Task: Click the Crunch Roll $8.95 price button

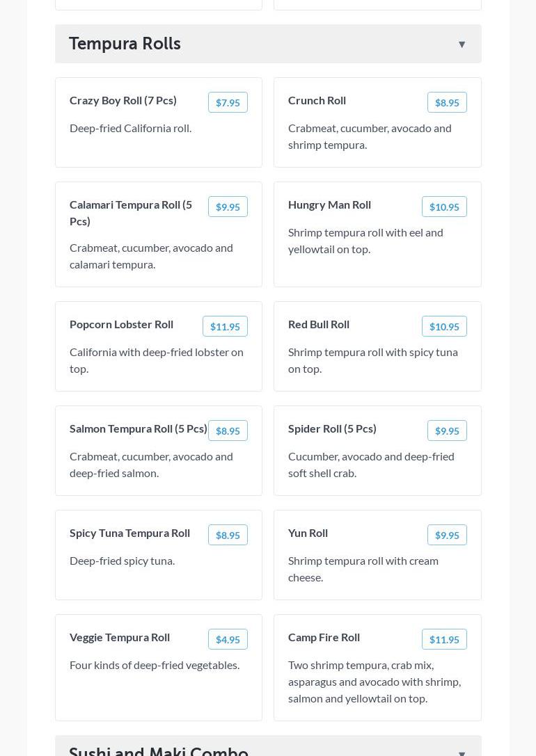Action: click(x=447, y=102)
